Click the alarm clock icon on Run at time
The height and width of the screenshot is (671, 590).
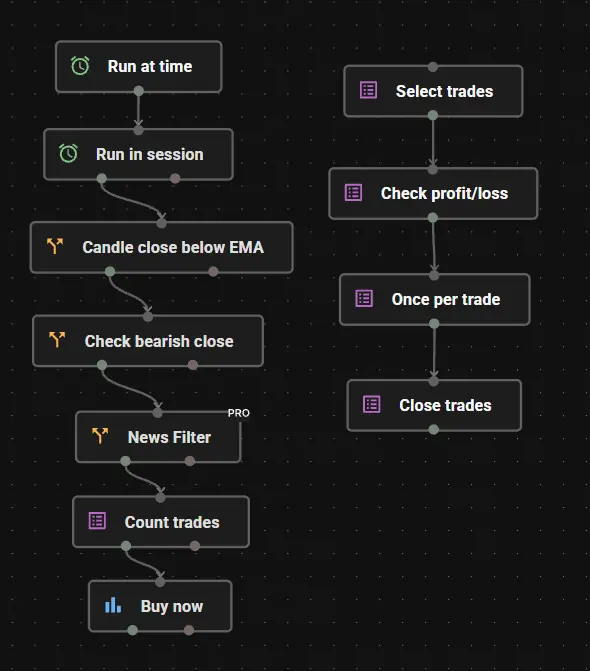[80, 66]
